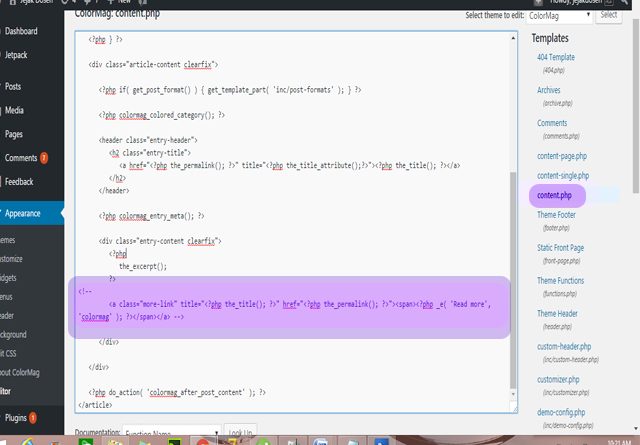Image resolution: width=640 pixels, height=445 pixels.
Task: Open the Widgets submenu link
Action: [8, 278]
